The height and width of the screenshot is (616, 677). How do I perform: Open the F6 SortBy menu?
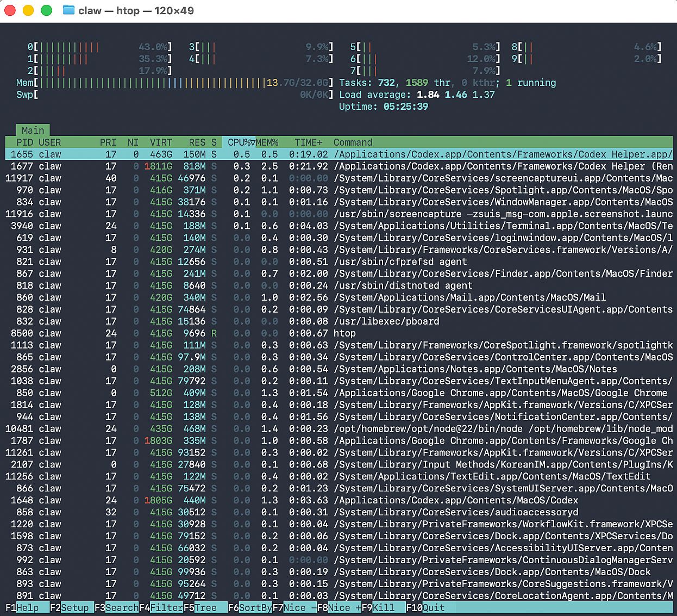click(250, 608)
